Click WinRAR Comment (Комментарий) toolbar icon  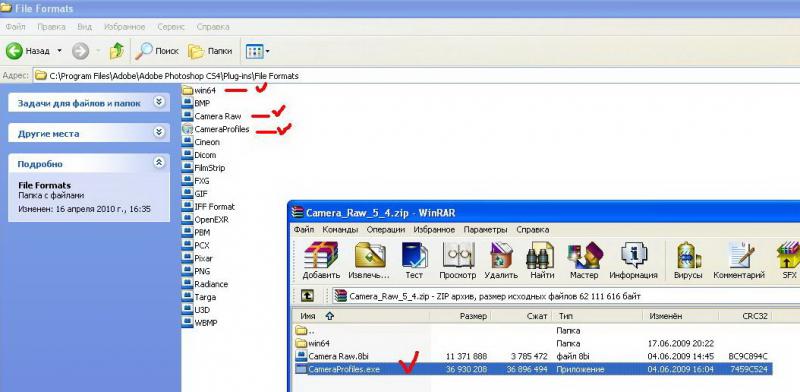pos(739,260)
